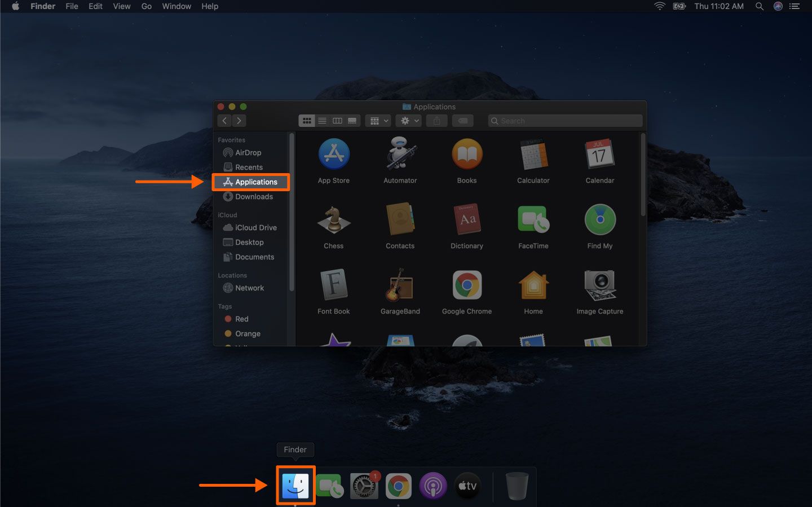Switch to column view
812x507 pixels.
(337, 121)
